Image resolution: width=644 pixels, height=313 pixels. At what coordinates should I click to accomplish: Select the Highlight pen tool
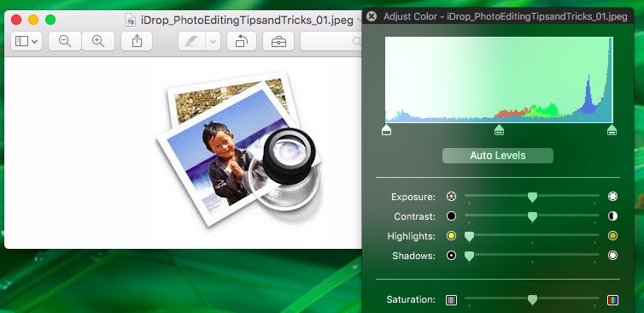coord(192,41)
